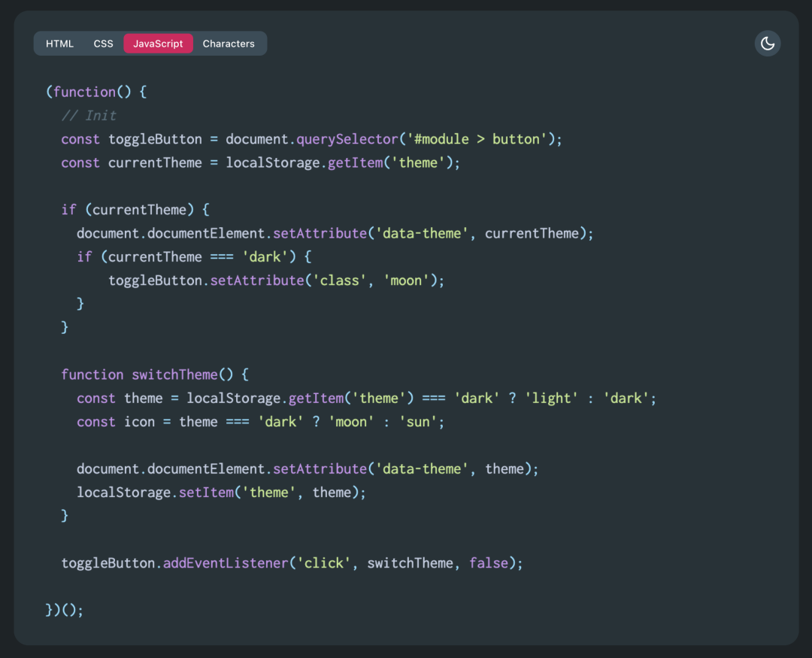Switch to the HTML tab
This screenshot has width=812, height=658.
(59, 44)
